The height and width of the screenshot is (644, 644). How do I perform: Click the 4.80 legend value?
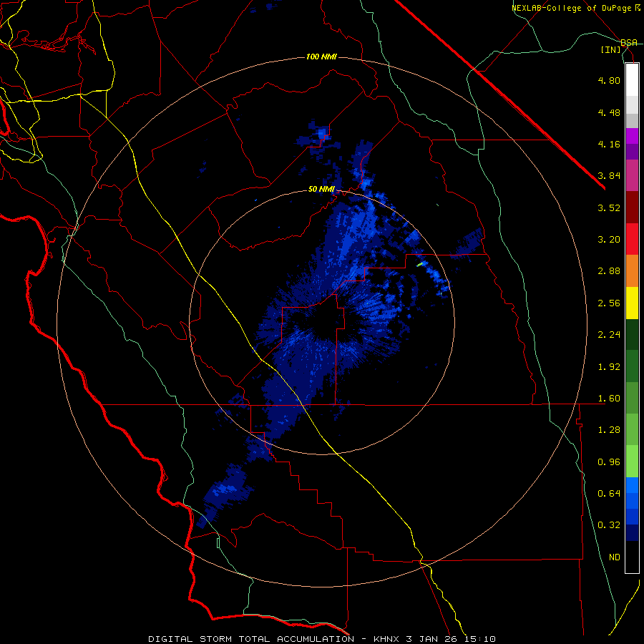click(x=609, y=80)
